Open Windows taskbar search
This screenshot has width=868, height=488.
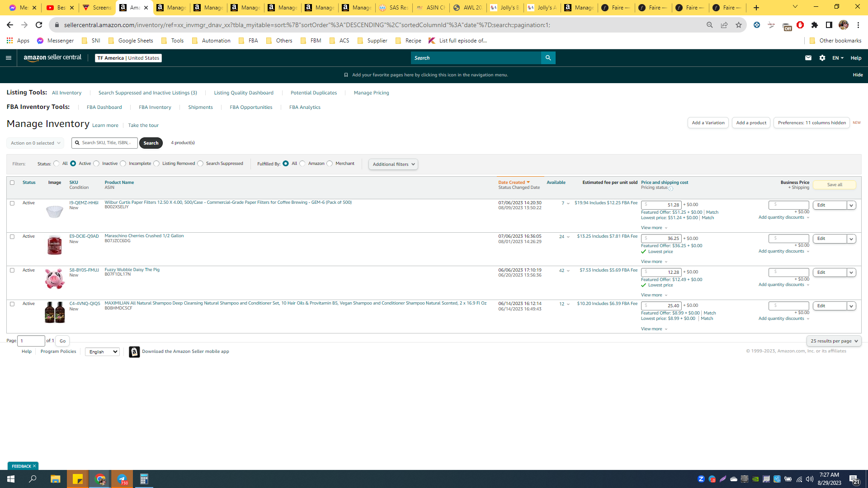coord(33,479)
